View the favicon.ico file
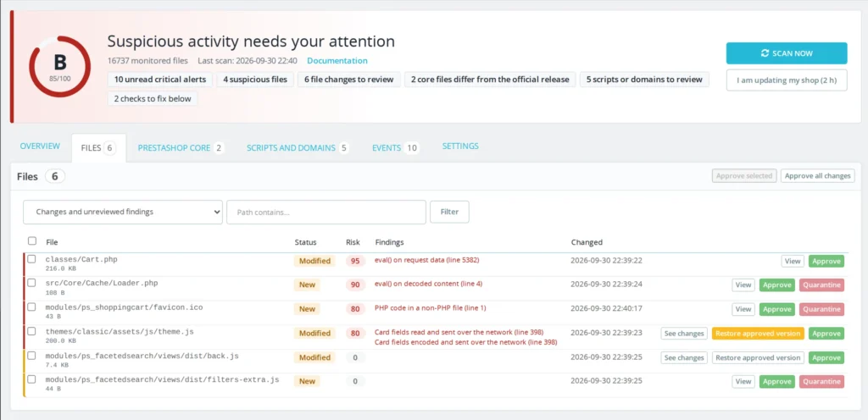Image resolution: width=868 pixels, height=420 pixels. pos(743,309)
